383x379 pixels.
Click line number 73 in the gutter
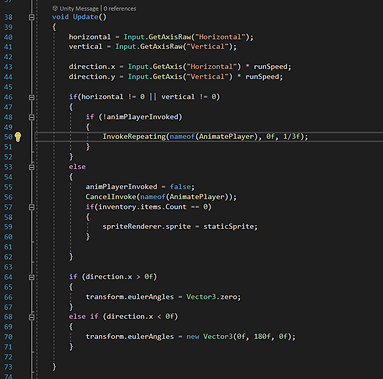click(8, 367)
